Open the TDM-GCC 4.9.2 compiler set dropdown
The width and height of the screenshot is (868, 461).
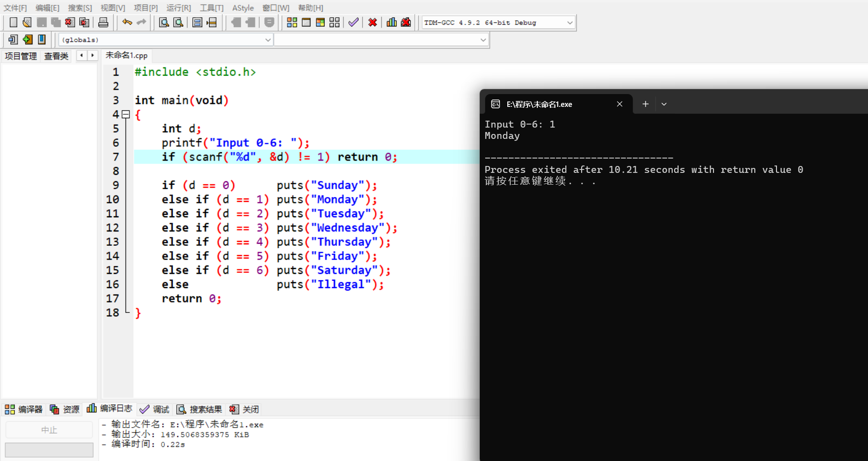[498, 23]
